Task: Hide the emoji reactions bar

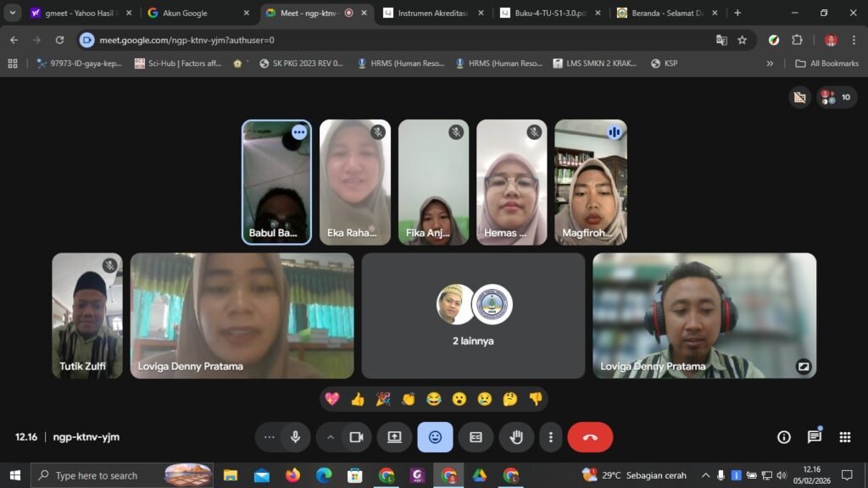Action: [x=435, y=437]
